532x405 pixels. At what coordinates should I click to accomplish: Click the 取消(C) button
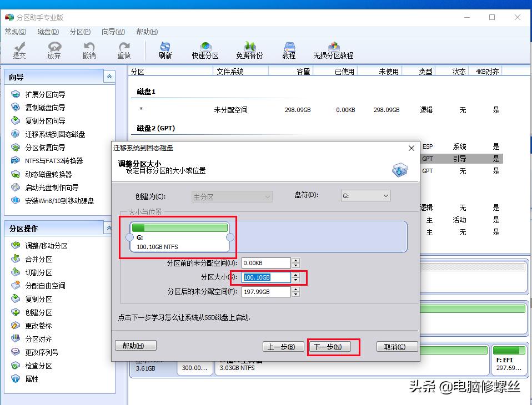point(394,345)
